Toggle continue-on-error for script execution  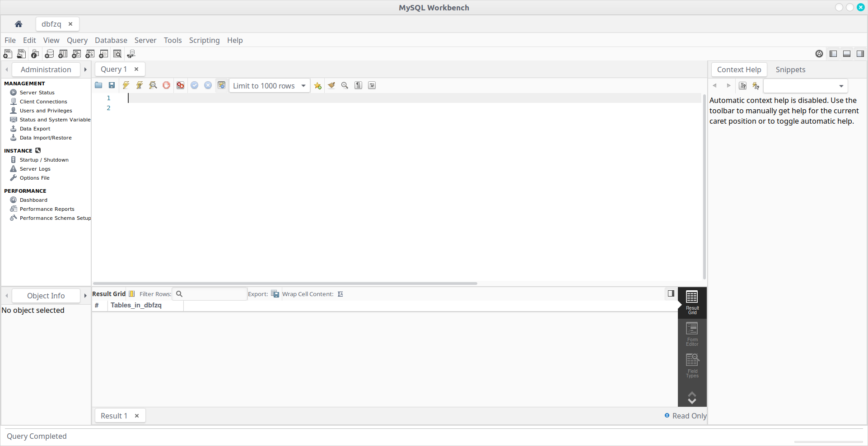[181, 85]
